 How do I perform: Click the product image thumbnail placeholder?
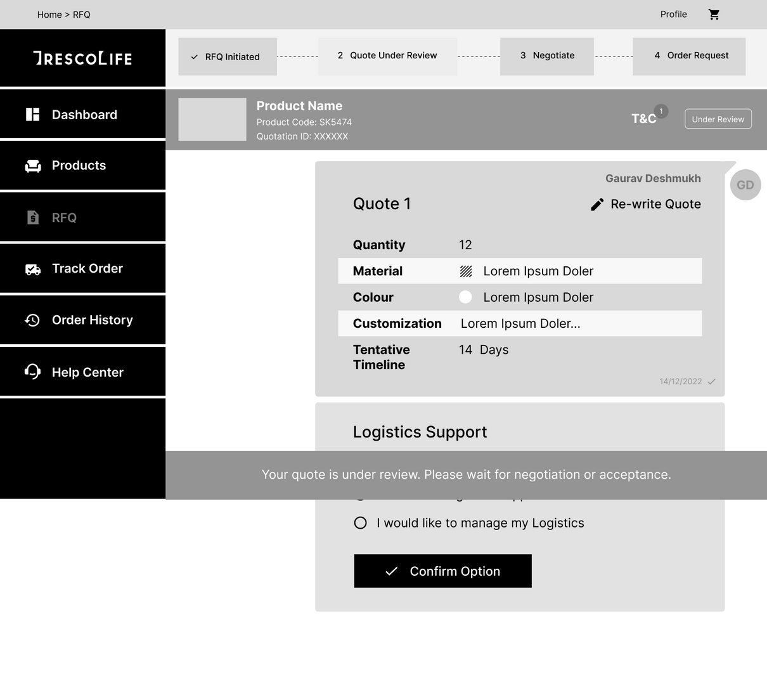coord(212,119)
